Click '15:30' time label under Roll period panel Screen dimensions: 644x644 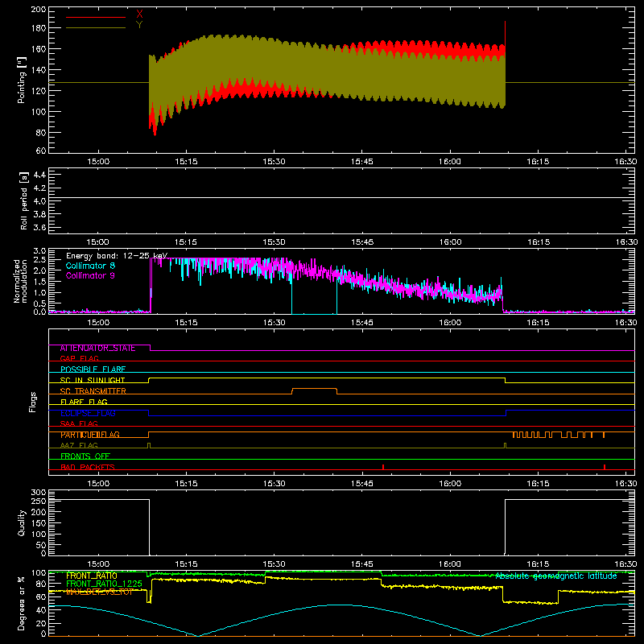[274, 242]
